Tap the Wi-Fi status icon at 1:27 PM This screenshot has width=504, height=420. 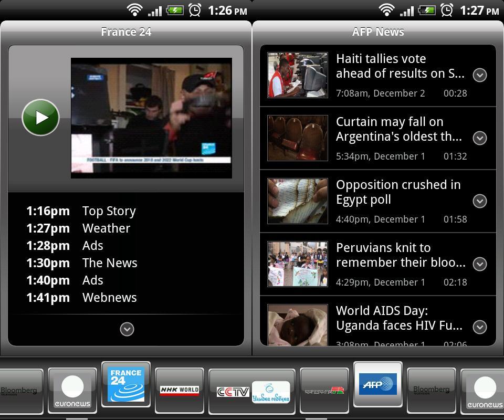(387, 10)
